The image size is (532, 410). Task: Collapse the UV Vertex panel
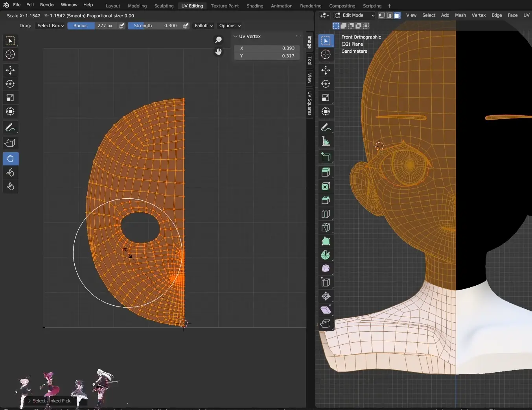pyautogui.click(x=236, y=36)
